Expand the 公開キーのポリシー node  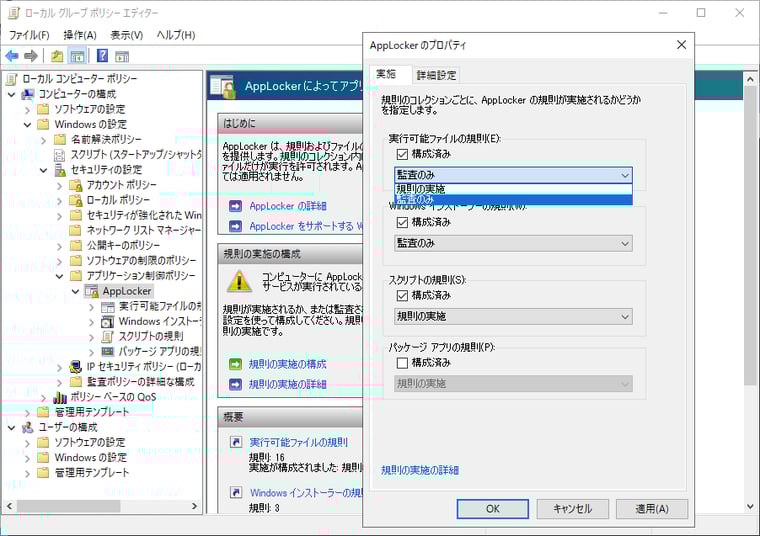60,246
